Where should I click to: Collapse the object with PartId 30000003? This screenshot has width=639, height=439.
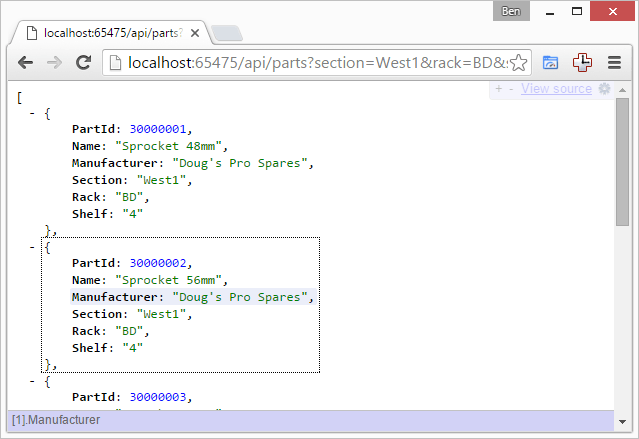tap(32, 381)
